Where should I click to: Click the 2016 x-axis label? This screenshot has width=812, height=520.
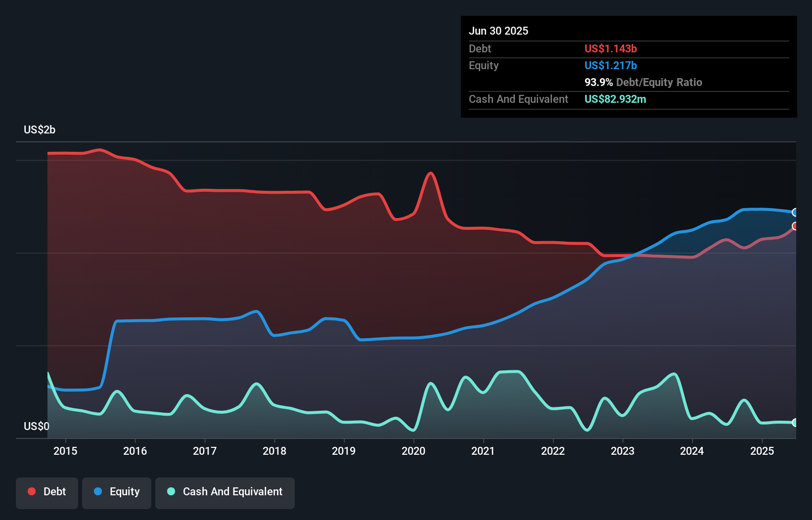[135, 451]
